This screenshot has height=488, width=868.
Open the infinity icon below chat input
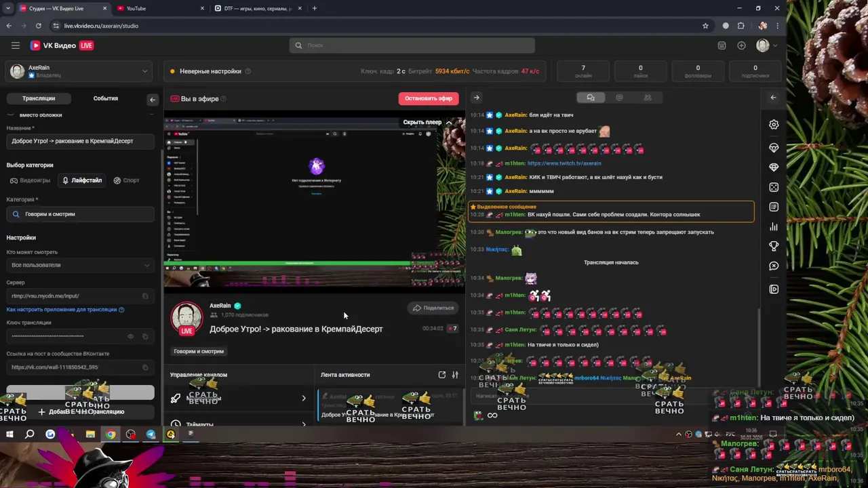tap(492, 415)
